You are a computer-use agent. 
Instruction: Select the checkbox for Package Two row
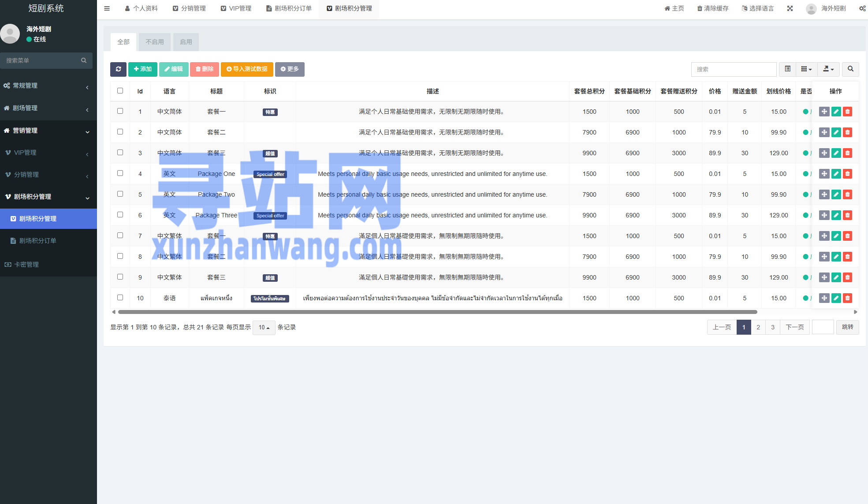tap(120, 194)
